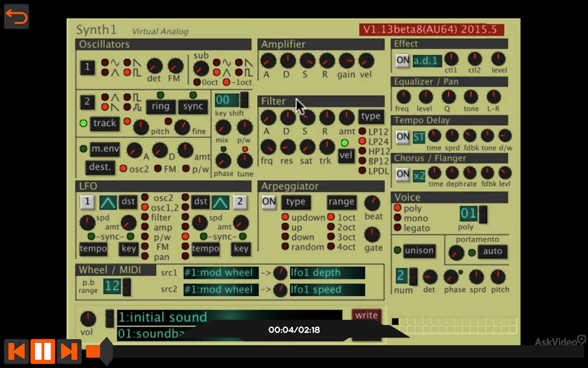Go back using the orange return arrow
The width and height of the screenshot is (588, 368).
point(17,17)
